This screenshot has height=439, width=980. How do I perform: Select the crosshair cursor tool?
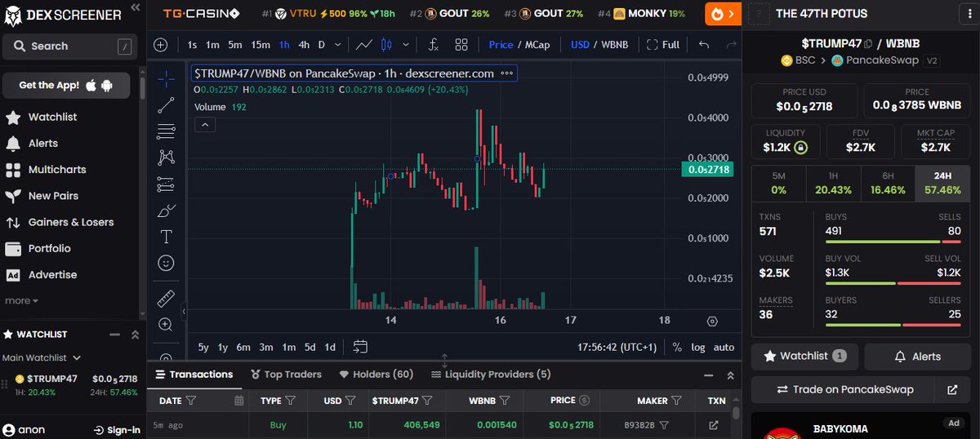pos(166,78)
